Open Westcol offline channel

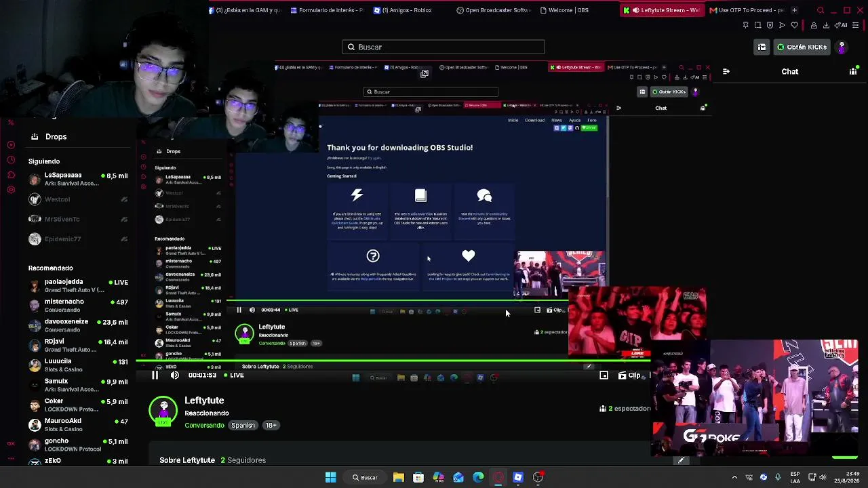78,199
